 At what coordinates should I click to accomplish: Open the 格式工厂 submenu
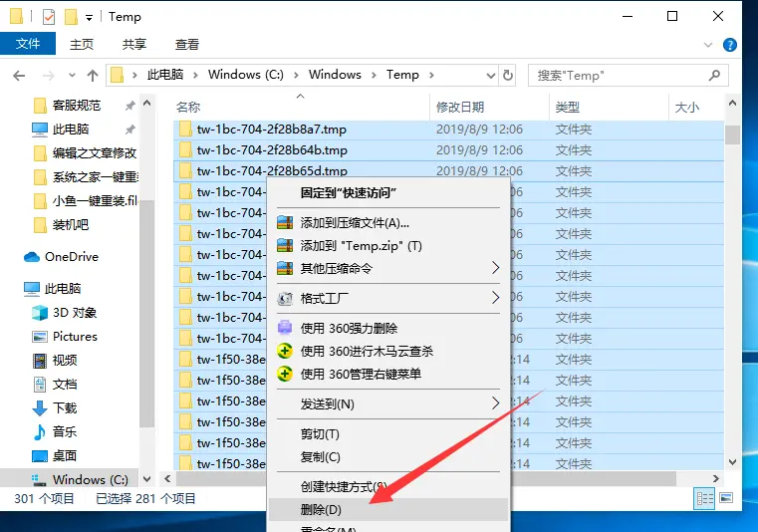click(388, 299)
